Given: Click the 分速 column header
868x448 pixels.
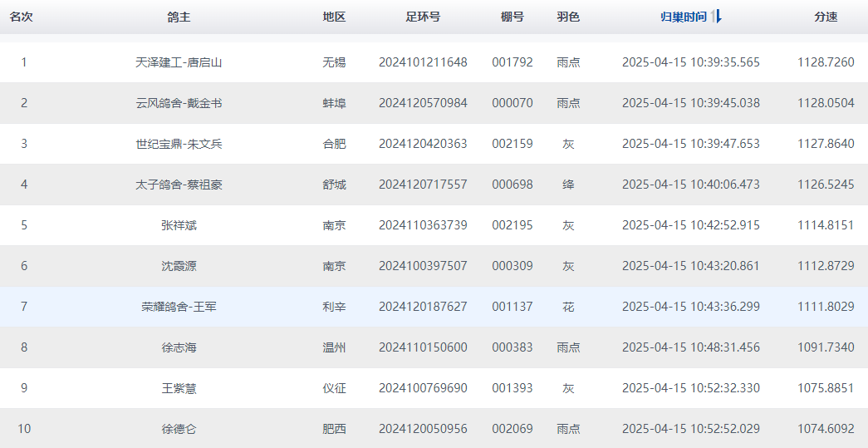Looking at the screenshot, I should (826, 17).
